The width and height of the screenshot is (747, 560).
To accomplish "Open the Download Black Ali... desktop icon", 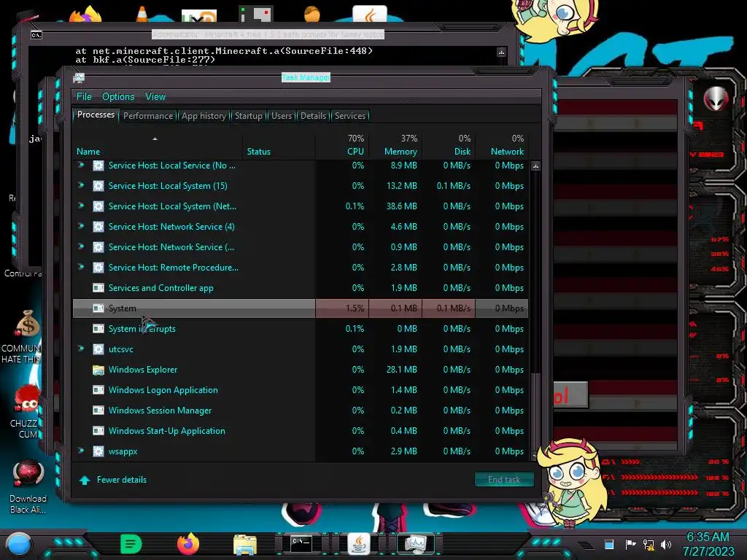I will (28, 487).
